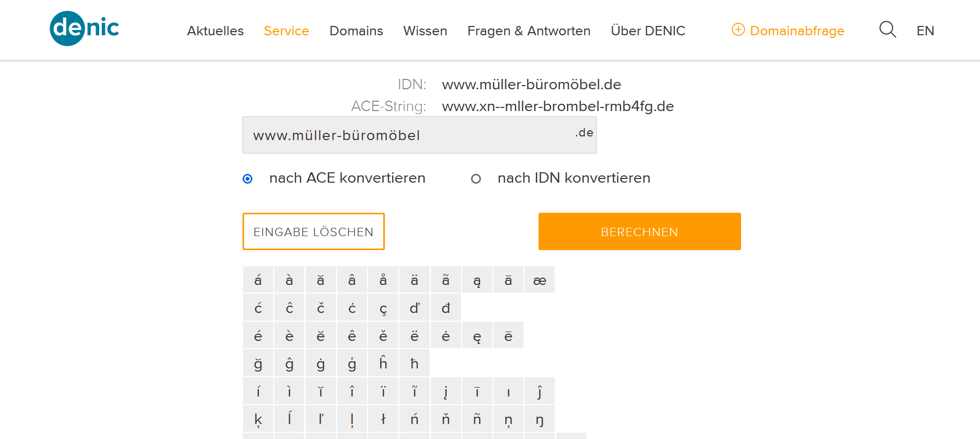The width and height of the screenshot is (980, 439).
Task: Insert the đ character key
Action: coord(446,308)
